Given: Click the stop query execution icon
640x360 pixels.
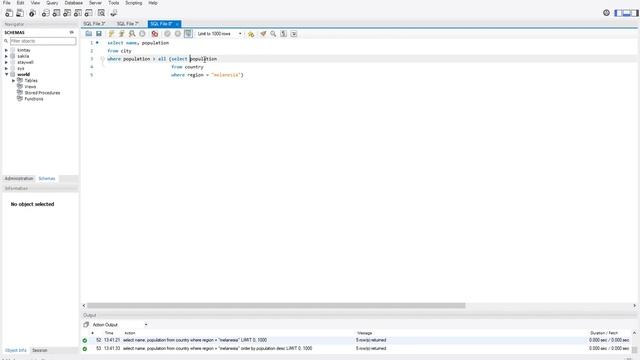Looking at the screenshot, I should coord(142,34).
